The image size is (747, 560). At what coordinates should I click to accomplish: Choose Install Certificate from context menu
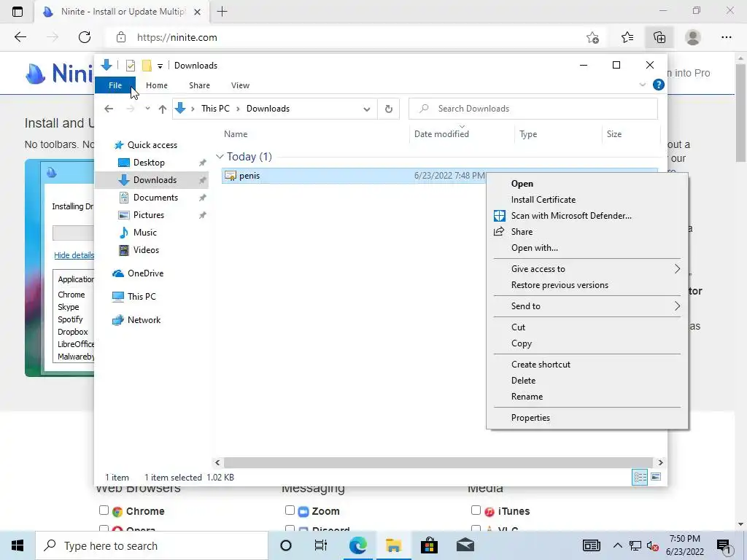click(x=543, y=200)
